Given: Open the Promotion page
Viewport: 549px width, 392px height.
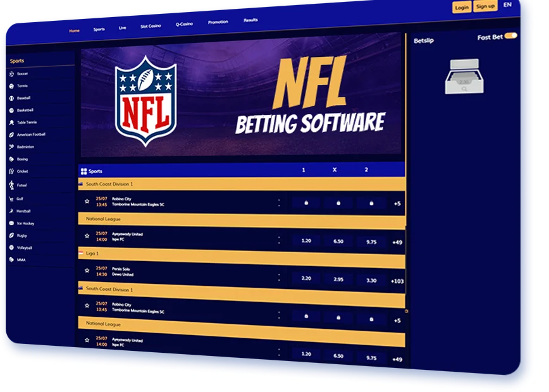Looking at the screenshot, I should 218,22.
